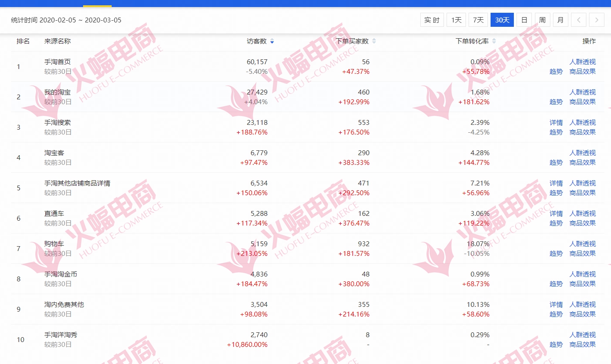Open 商品效果 for 购物车
Viewport: 611px width, 364px height.
(582, 254)
